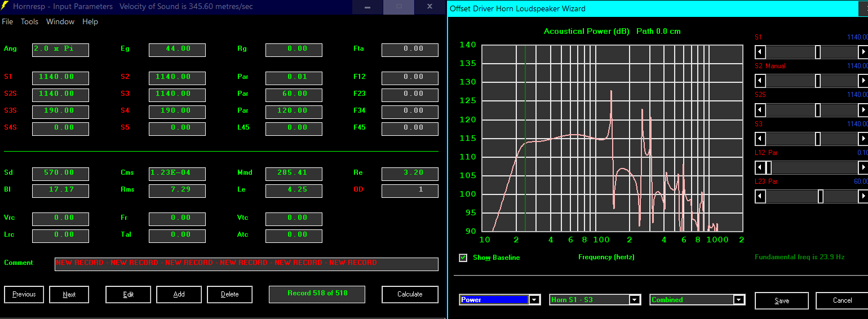868x319 pixels.
Task: Click the S1 slider thumb
Action: (817, 52)
